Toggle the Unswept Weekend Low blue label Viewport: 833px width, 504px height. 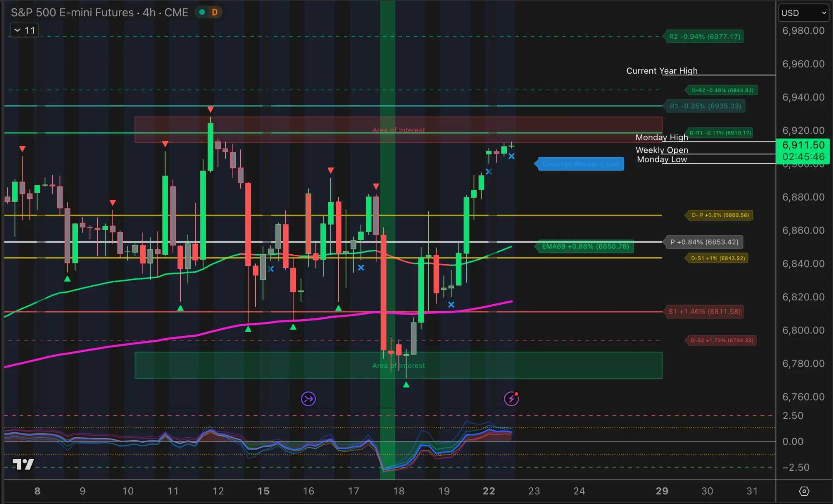pos(579,164)
